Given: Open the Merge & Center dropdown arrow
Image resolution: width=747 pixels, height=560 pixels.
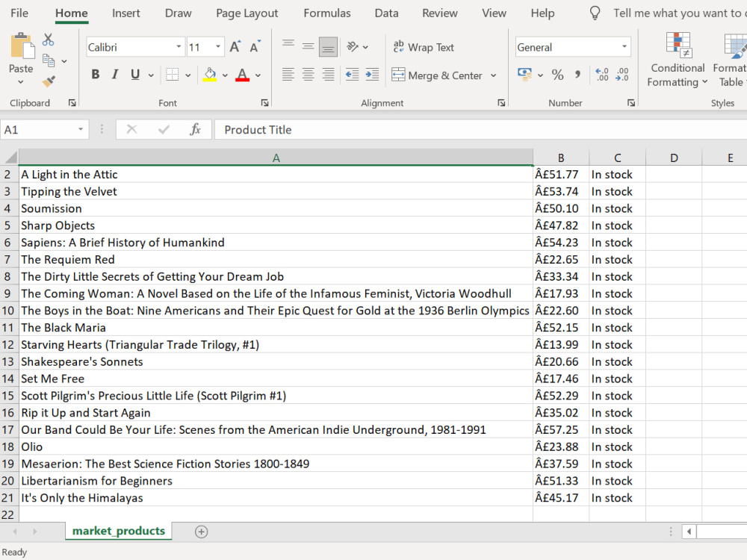Looking at the screenshot, I should tap(493, 75).
